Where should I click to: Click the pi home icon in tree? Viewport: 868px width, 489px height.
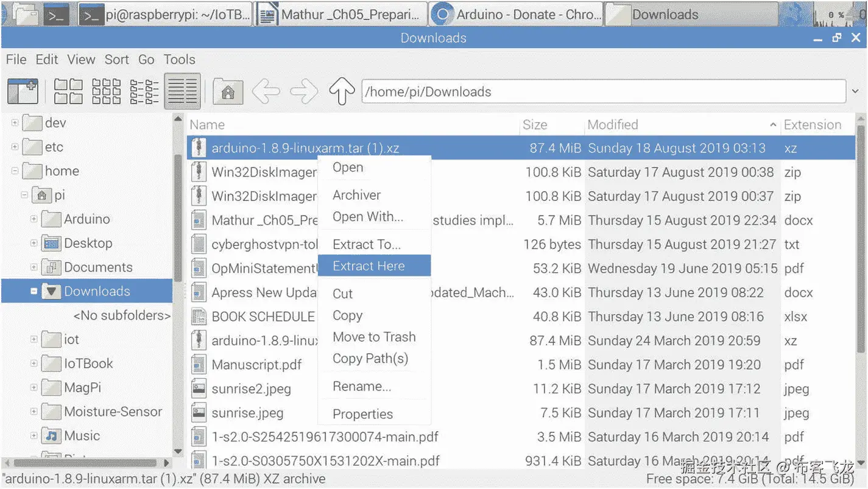[41, 195]
